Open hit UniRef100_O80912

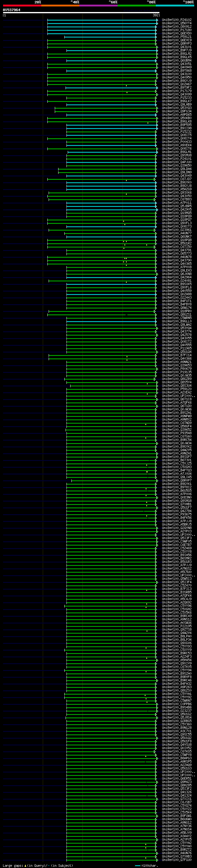[176, 26]
